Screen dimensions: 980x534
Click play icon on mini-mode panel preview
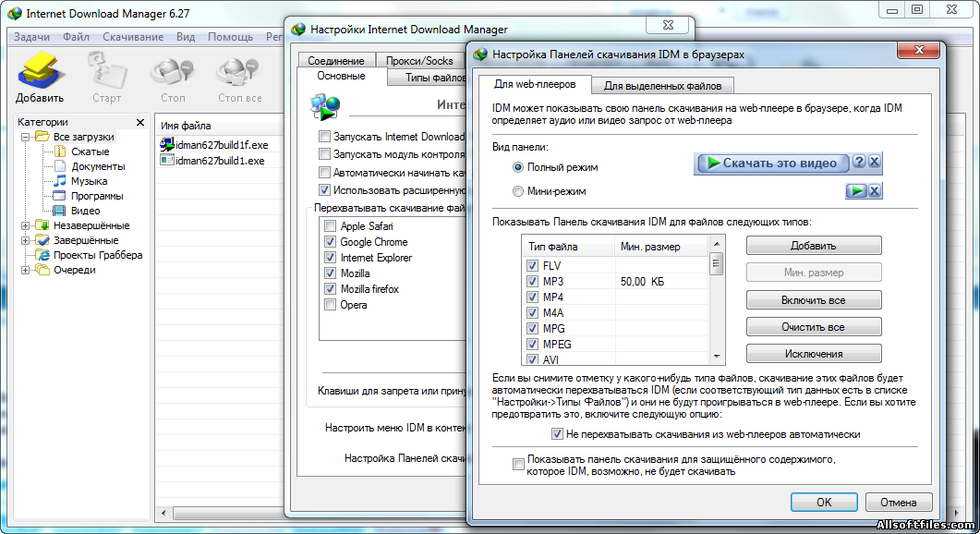point(856,190)
